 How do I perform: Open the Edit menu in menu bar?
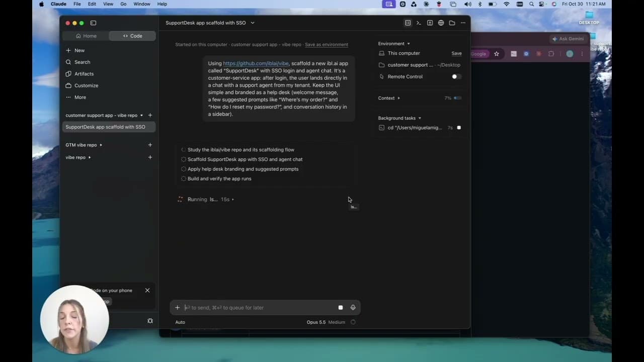(x=92, y=4)
